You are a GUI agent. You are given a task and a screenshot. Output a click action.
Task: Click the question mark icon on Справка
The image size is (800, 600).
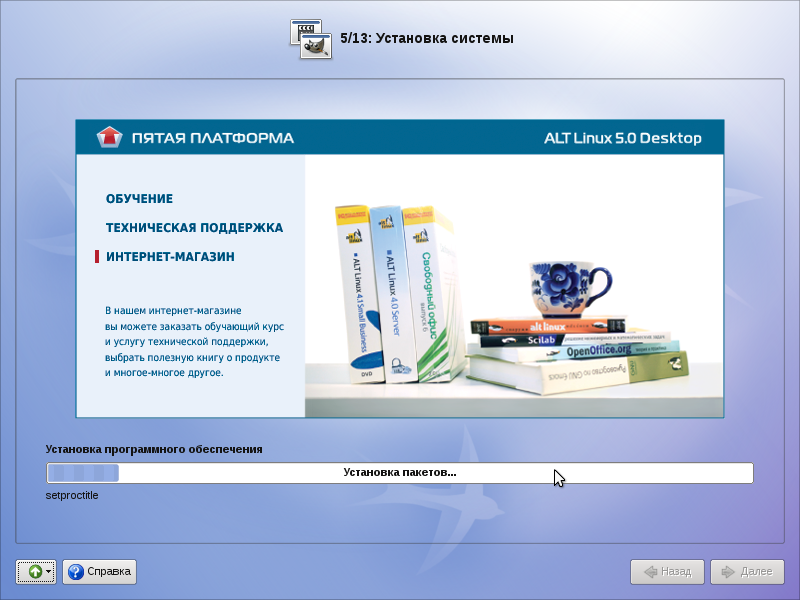tap(75, 572)
